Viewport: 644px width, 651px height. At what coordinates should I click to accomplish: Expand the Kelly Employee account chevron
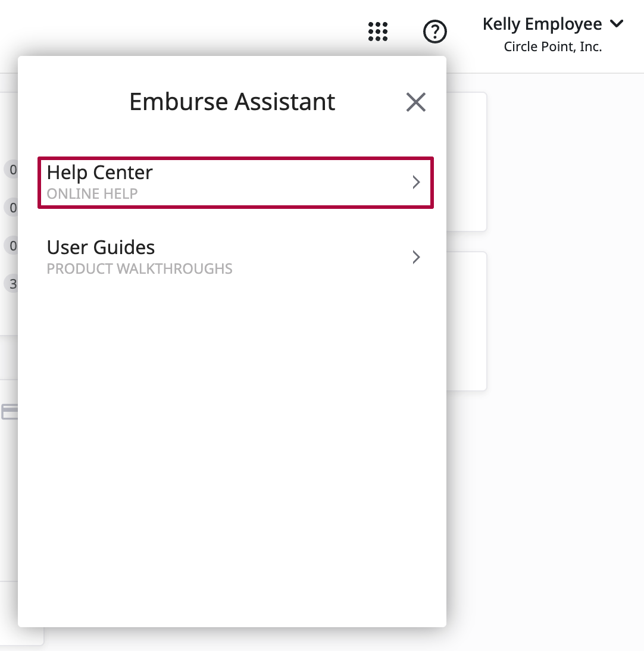617,24
